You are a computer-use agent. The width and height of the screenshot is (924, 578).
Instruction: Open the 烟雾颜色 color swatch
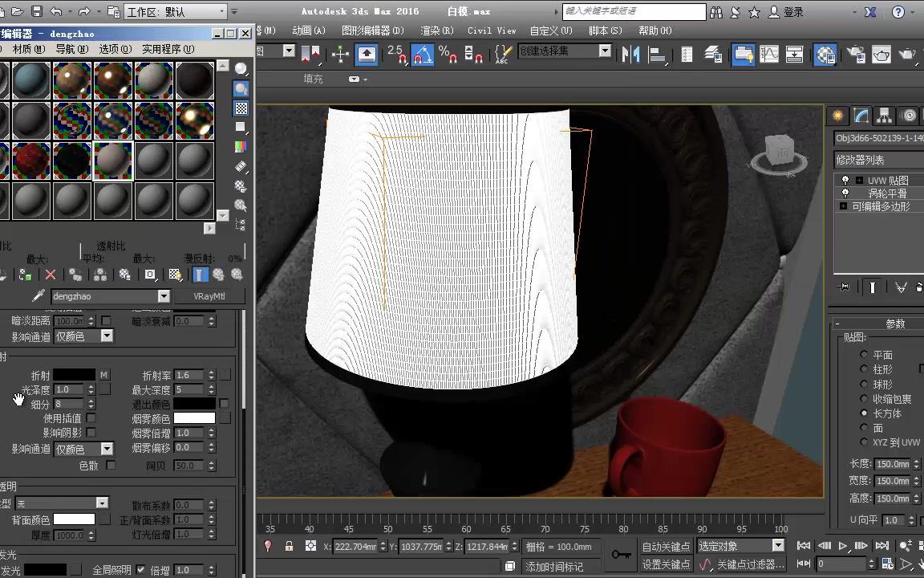[x=193, y=419]
